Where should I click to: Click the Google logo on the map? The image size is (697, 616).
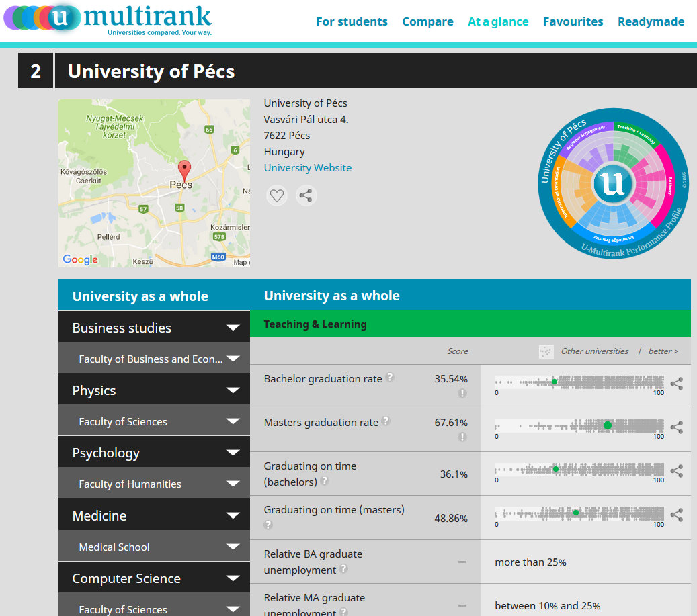pyautogui.click(x=80, y=259)
